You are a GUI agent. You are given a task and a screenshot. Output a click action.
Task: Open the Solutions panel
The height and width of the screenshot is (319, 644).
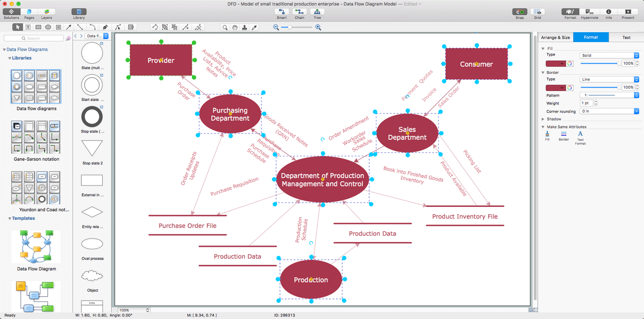coord(11,14)
